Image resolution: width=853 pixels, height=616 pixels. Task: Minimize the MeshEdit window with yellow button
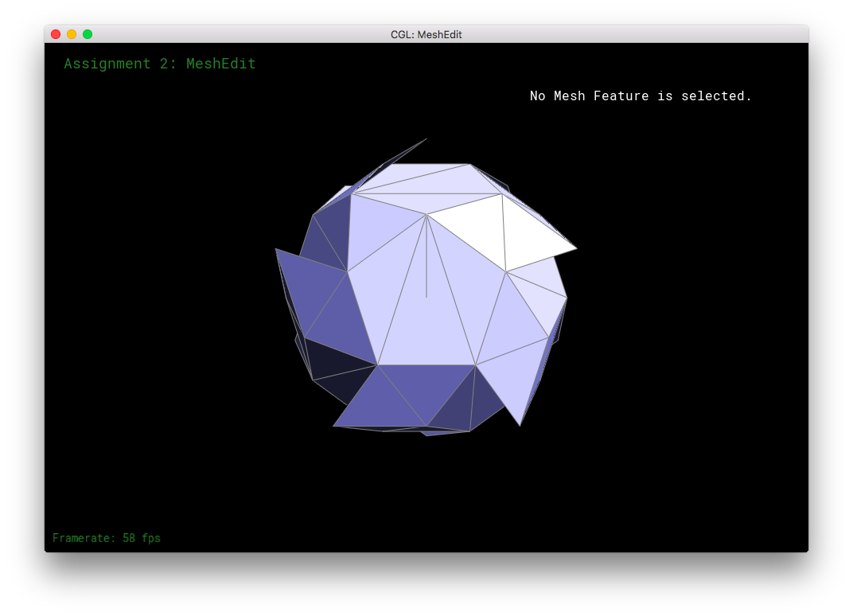click(x=72, y=34)
